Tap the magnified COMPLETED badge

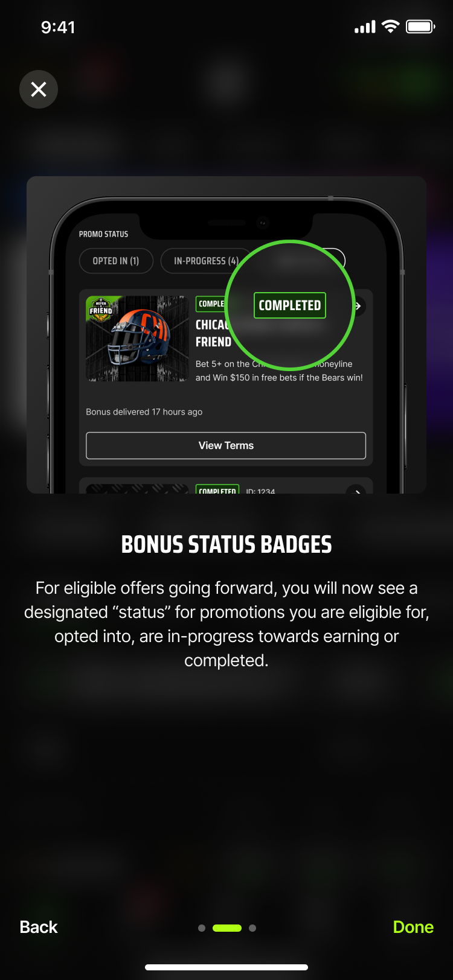[290, 305]
